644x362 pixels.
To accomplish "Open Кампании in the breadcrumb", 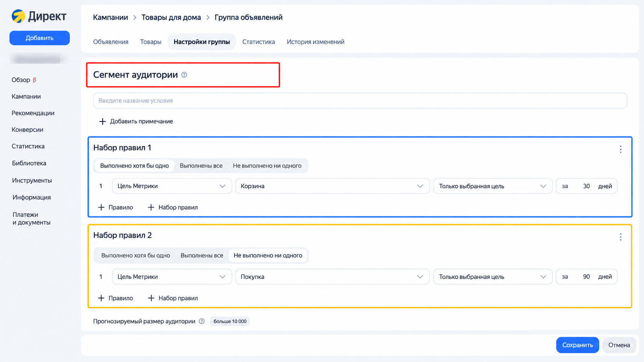I will pyautogui.click(x=111, y=17).
